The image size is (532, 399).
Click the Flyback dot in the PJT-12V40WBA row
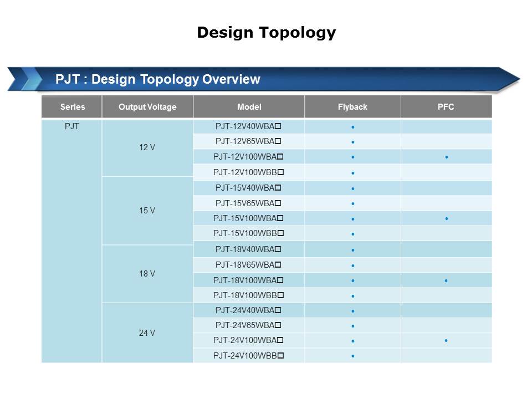pyautogui.click(x=352, y=127)
